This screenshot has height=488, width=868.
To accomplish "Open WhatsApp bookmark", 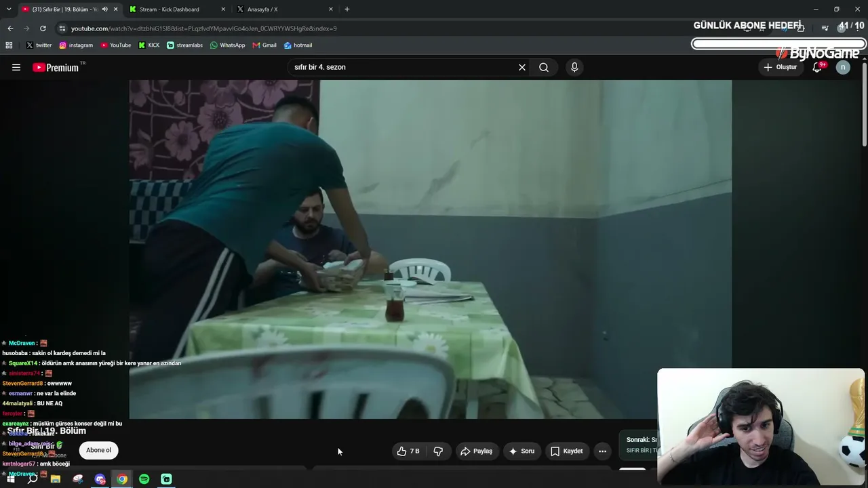I will click(227, 45).
